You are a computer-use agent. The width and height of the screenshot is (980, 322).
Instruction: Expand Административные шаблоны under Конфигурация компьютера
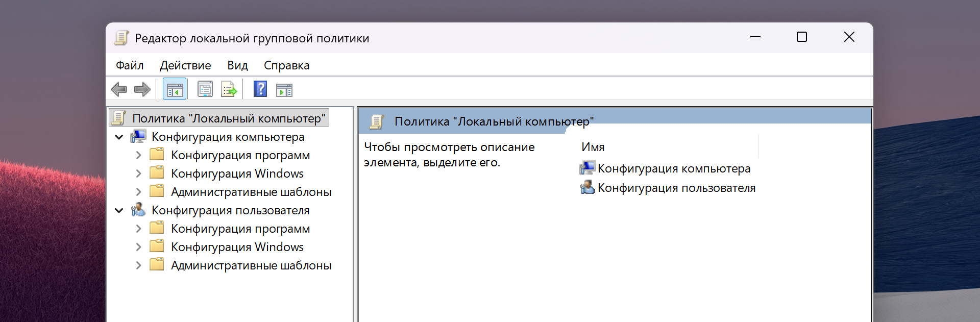(x=138, y=192)
